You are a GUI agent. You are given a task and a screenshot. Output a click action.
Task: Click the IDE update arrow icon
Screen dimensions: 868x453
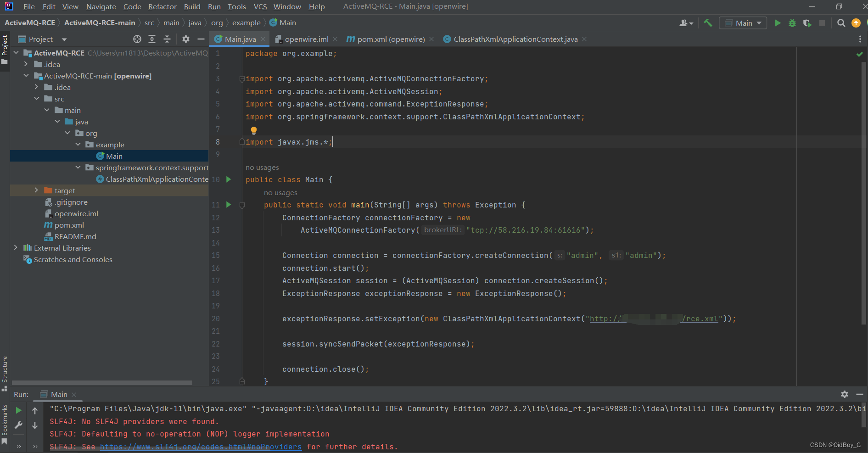[856, 23]
